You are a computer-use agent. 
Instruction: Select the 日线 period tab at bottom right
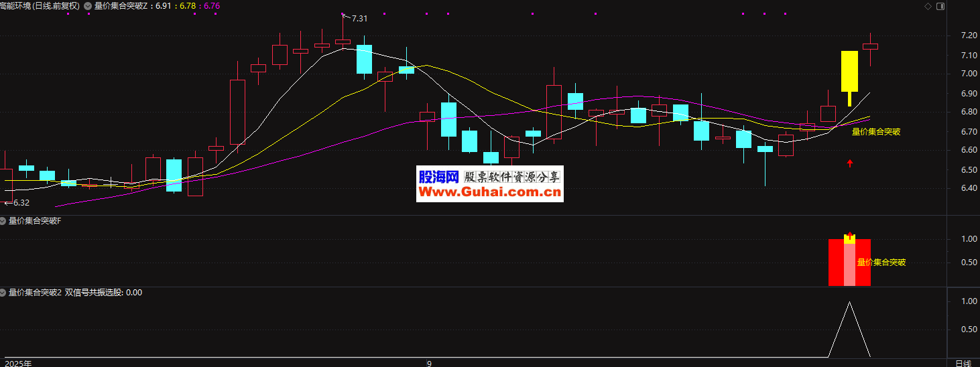click(x=963, y=362)
